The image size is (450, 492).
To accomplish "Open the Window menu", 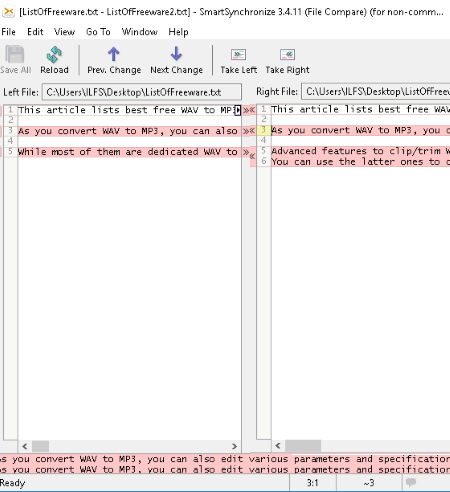I will pos(139,32).
